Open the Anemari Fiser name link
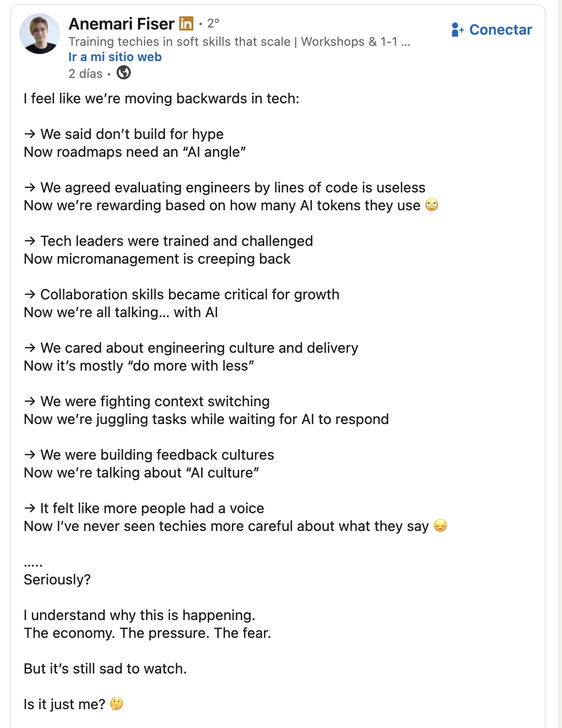 coord(122,24)
